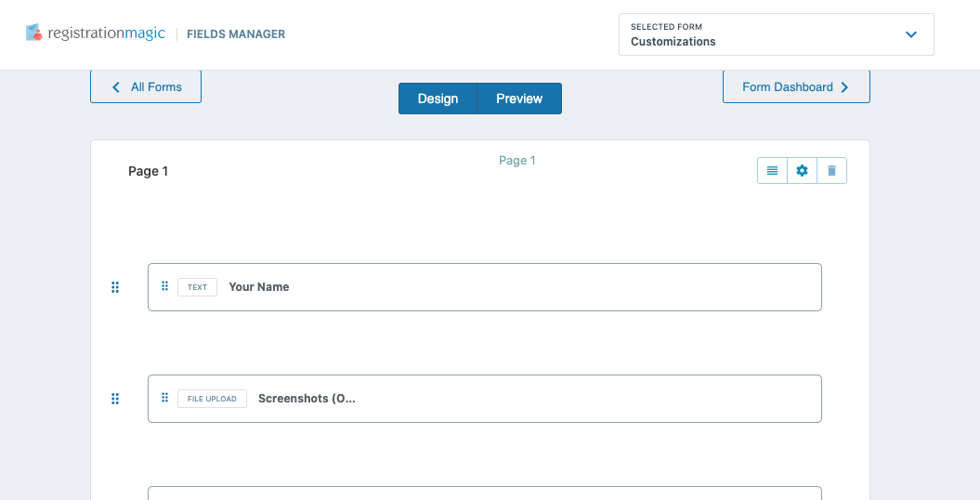Open the Form Dashboard
Image resolution: width=980 pixels, height=500 pixels.
796,86
